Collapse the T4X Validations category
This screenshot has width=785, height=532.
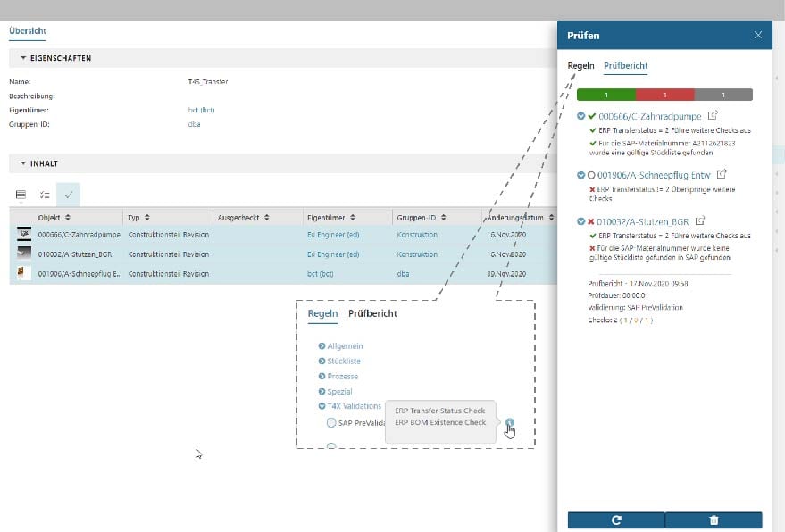[321, 405]
